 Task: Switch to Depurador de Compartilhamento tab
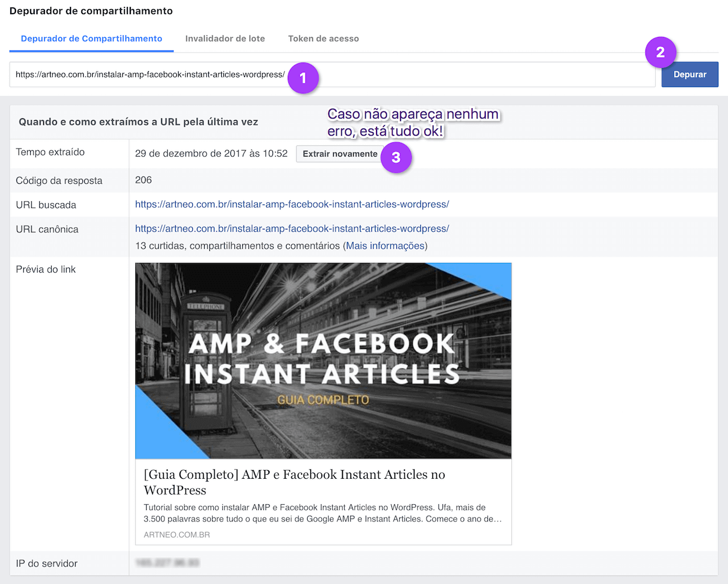(x=92, y=39)
